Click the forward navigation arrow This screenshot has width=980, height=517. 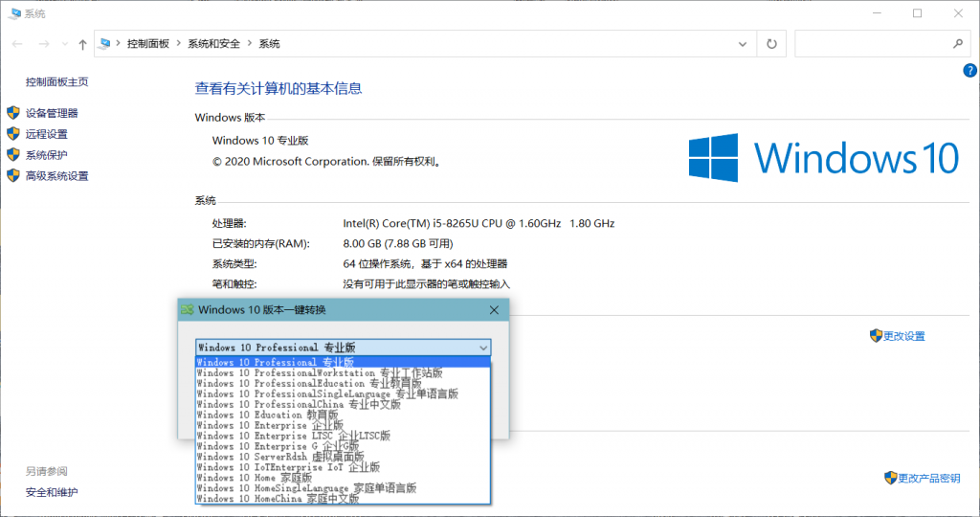pyautogui.click(x=44, y=44)
